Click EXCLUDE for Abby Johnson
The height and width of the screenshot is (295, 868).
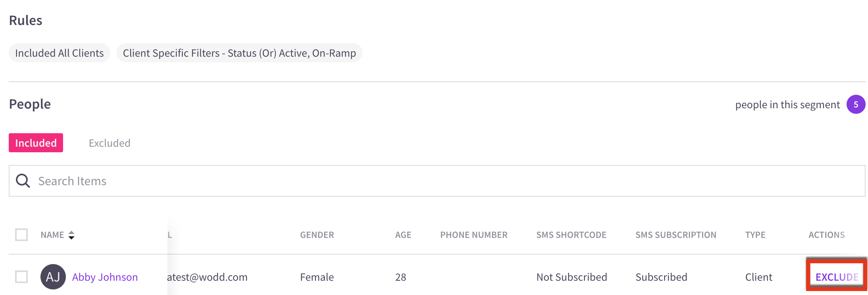click(837, 277)
